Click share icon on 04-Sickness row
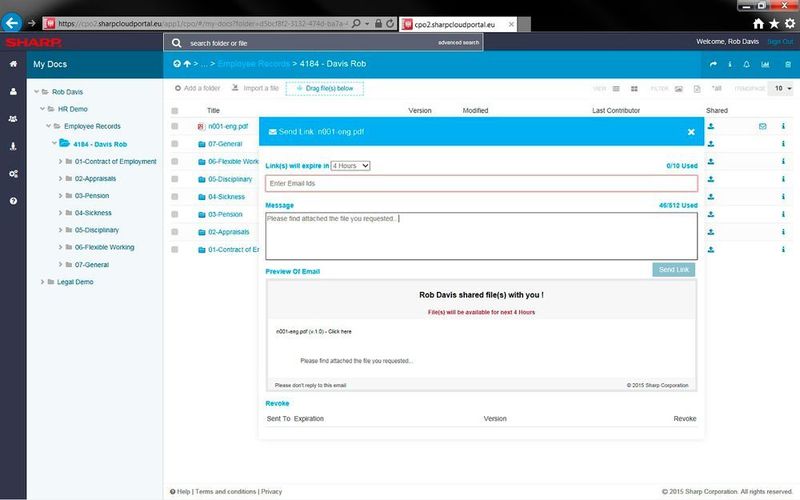Image resolution: width=800 pixels, height=500 pixels. pos(711,197)
